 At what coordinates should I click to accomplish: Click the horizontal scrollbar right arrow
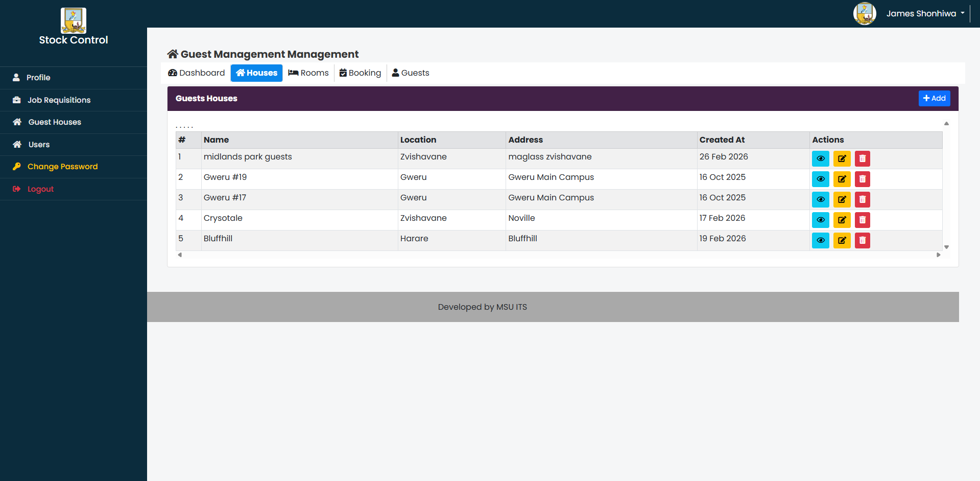coord(938,255)
